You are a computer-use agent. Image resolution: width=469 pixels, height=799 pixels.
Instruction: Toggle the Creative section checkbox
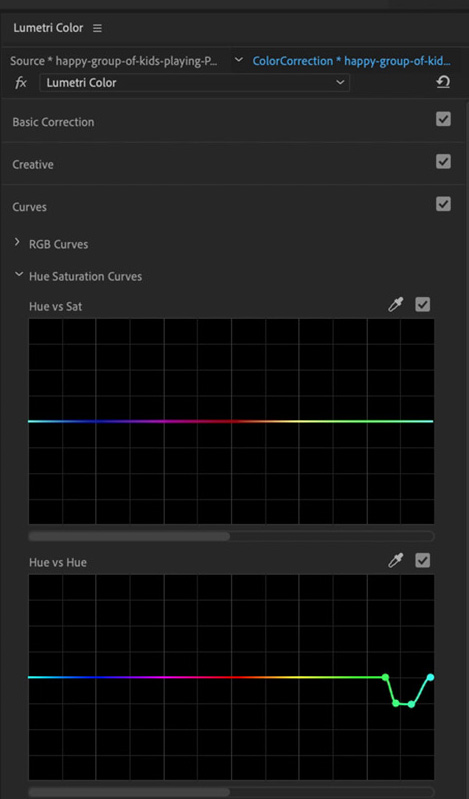[x=443, y=162]
